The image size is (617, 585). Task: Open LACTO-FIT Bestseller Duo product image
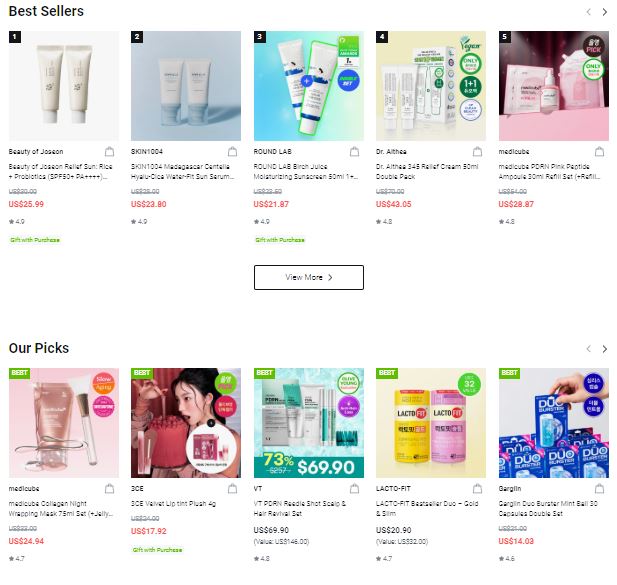431,422
